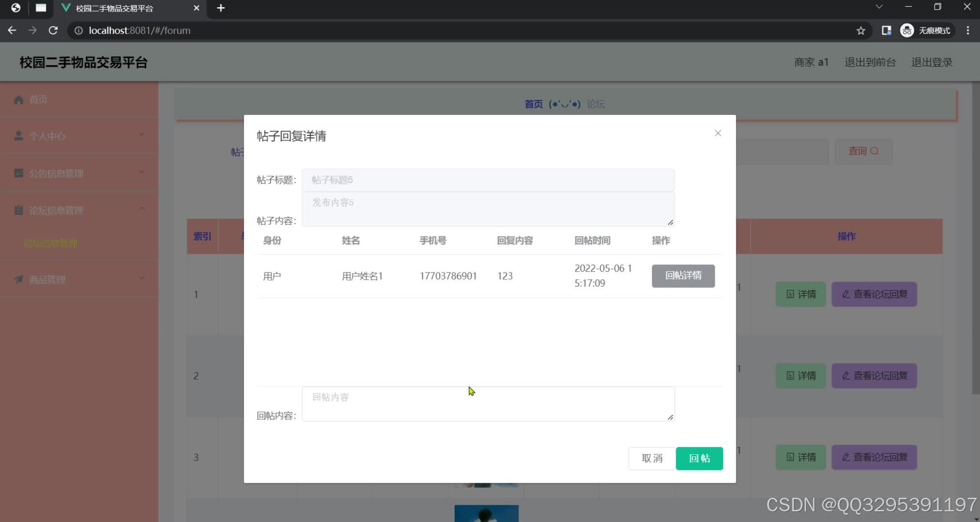Click the browser back arrow
This screenshot has width=980, height=522.
click(x=12, y=30)
